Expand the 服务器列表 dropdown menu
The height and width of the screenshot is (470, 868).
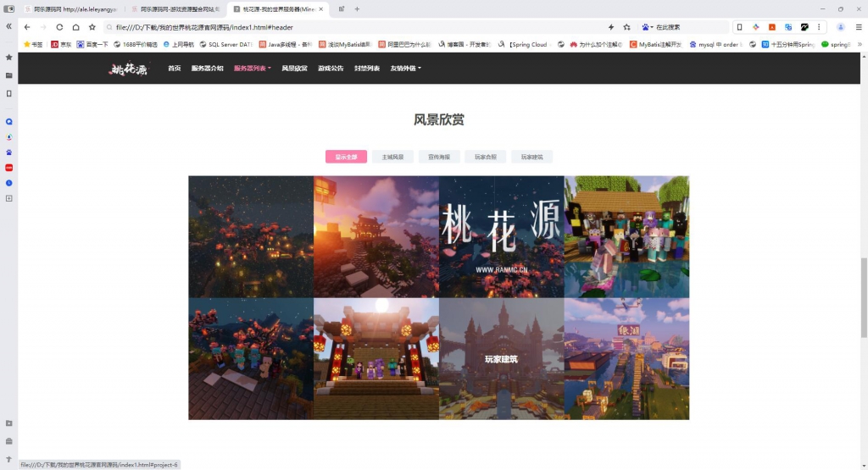click(252, 68)
